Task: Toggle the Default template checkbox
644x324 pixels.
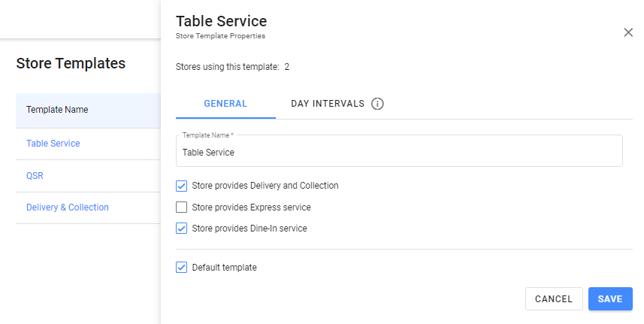Action: click(181, 267)
